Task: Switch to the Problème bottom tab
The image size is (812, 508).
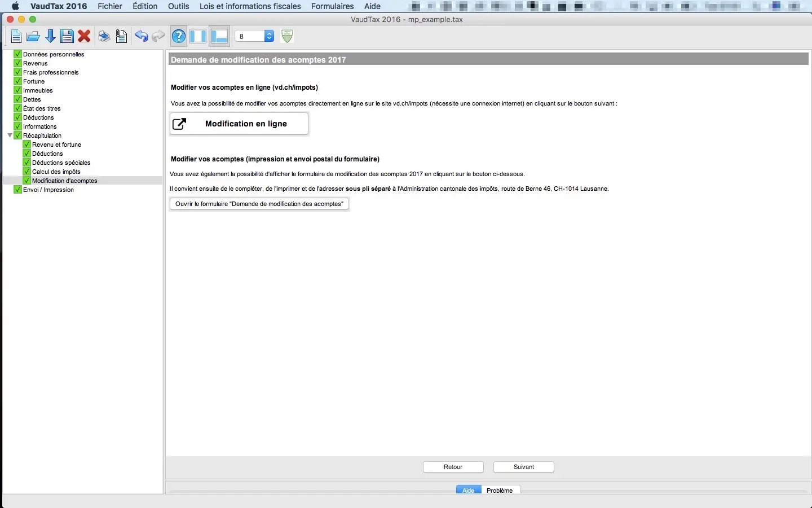Action: click(x=500, y=490)
